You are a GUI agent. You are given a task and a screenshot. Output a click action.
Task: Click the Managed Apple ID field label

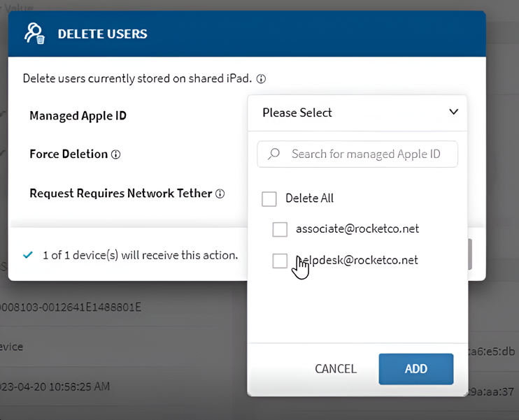[78, 116]
